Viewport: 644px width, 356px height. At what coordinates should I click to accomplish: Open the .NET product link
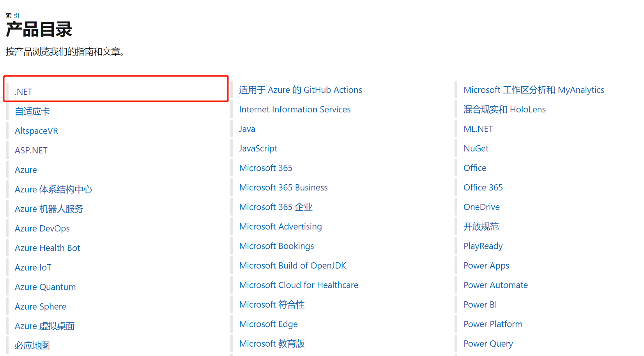23,92
